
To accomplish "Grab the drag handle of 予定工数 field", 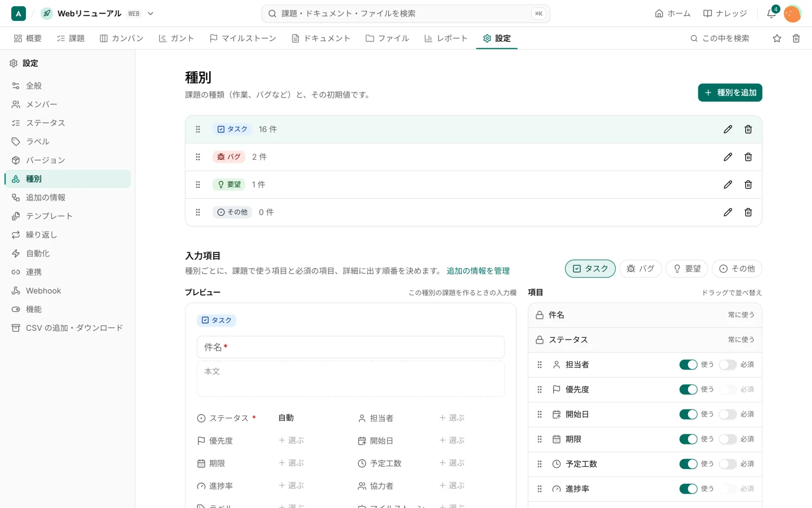I will tap(539, 464).
